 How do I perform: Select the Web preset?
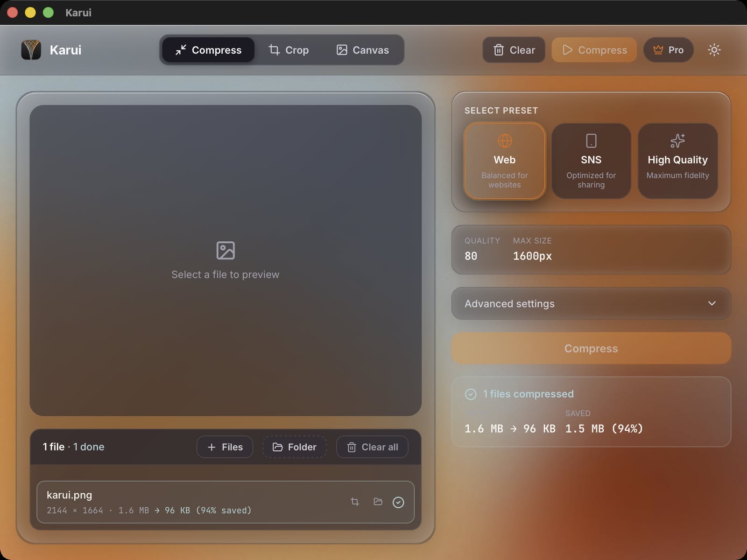(504, 161)
